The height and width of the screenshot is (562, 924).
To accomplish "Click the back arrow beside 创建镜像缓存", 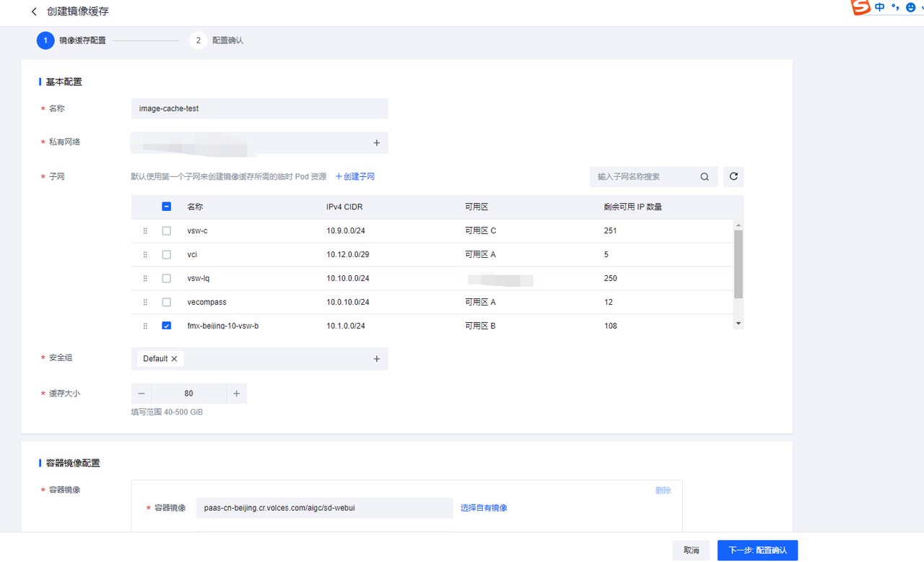I will coord(34,12).
